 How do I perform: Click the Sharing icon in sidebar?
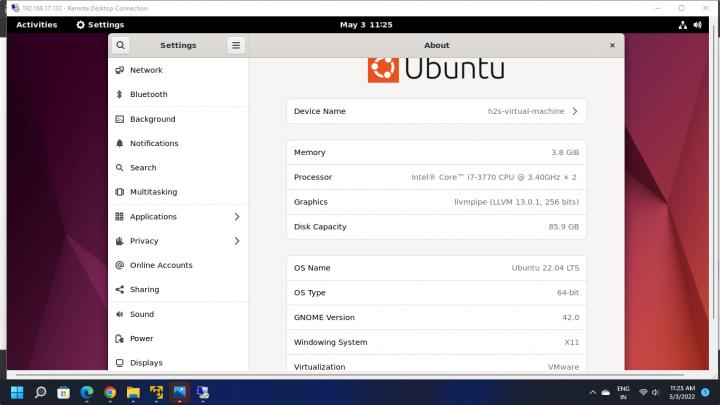point(119,289)
